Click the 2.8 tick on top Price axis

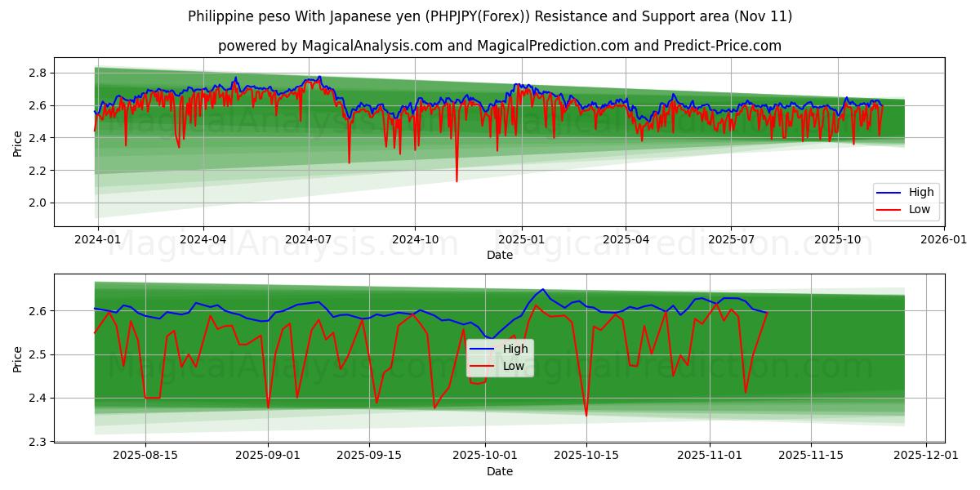36,71
